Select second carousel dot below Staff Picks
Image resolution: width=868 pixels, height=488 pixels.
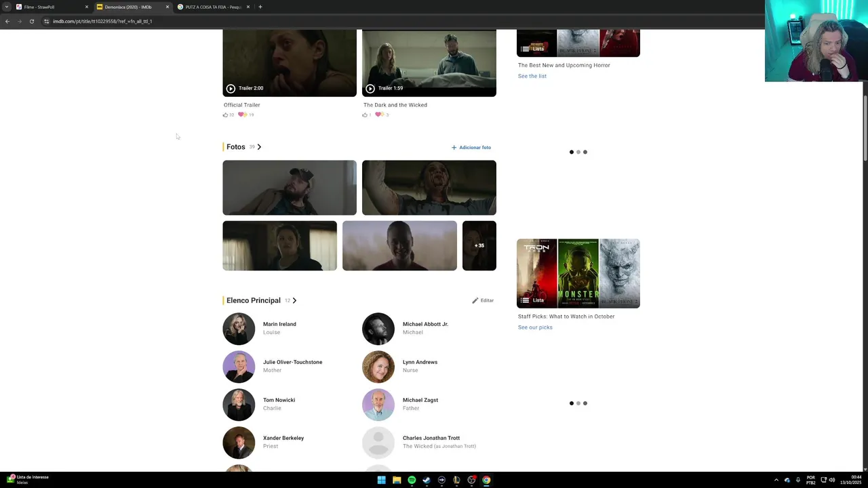[578, 403]
